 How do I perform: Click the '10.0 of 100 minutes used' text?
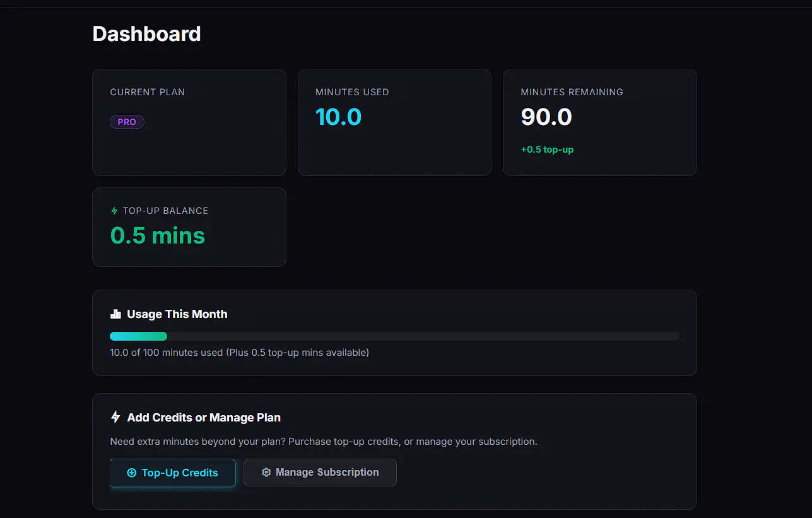click(x=167, y=353)
